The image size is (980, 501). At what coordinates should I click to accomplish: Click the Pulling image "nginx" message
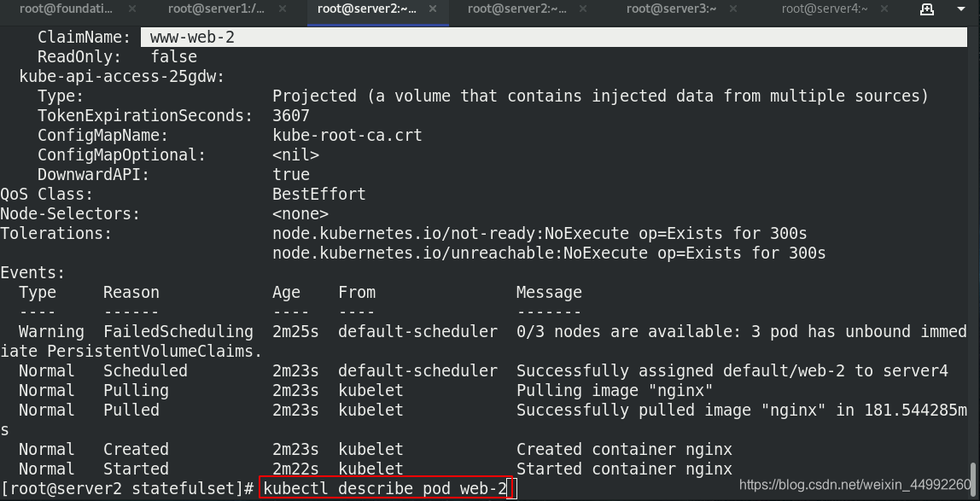(615, 390)
